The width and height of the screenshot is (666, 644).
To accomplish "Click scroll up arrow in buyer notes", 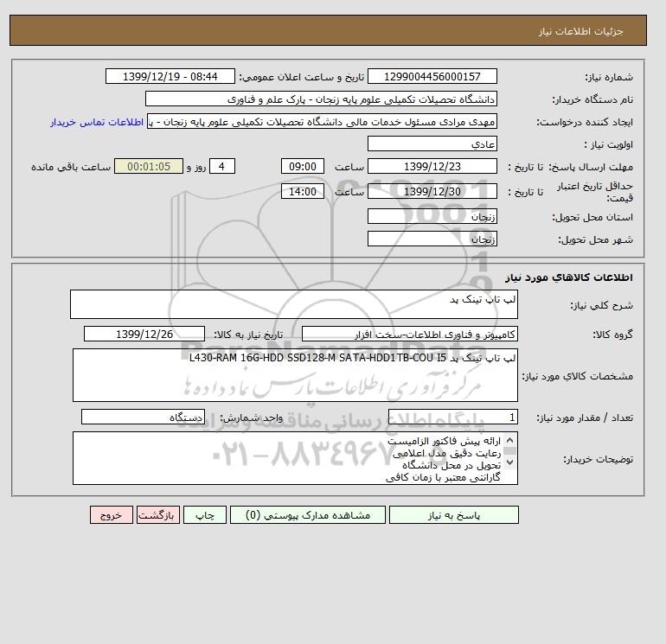I will (x=509, y=440).
